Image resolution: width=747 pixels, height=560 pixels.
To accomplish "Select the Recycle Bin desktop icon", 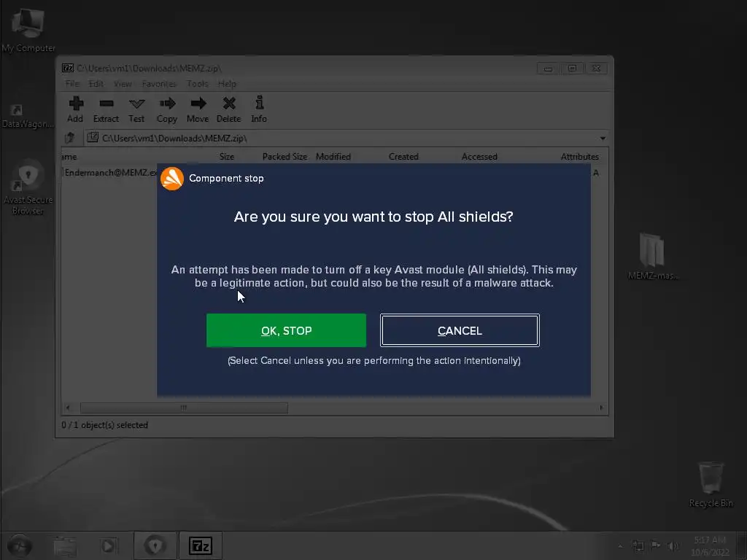I will pyautogui.click(x=711, y=484).
